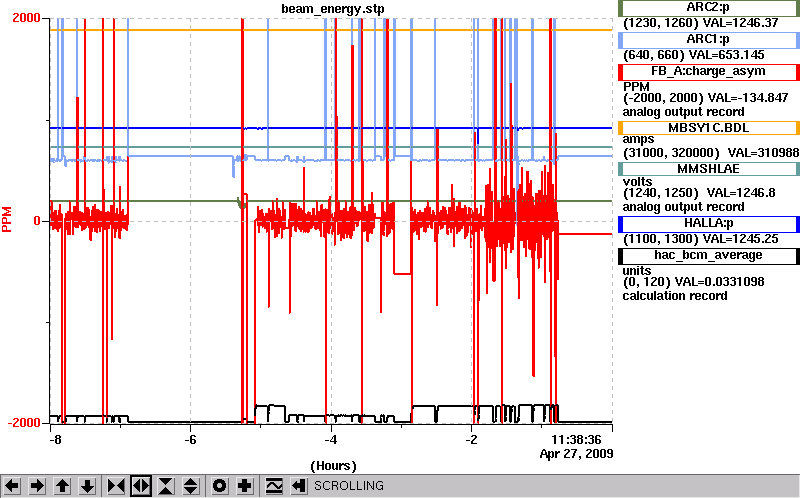Click the plus icon in the toolbar

[x=245, y=486]
